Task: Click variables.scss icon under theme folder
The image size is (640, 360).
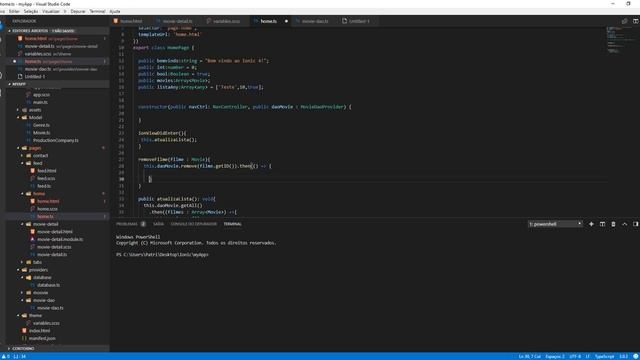Action: (29, 323)
